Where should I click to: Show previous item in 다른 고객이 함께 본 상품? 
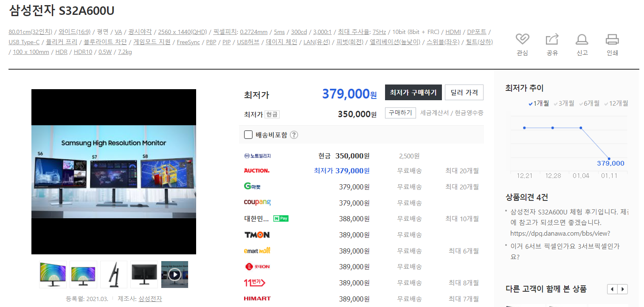click(x=612, y=289)
